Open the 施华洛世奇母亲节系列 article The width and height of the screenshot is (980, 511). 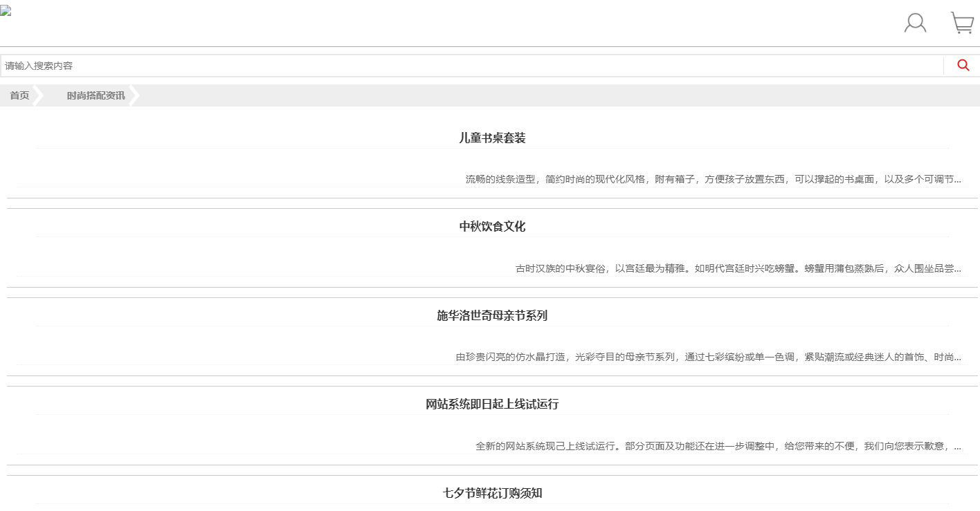tap(492, 315)
